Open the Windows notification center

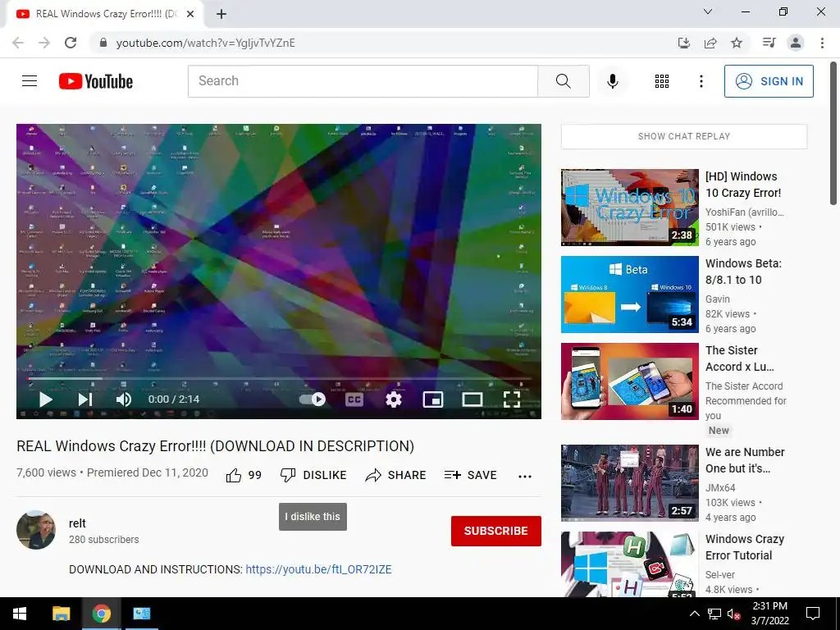[x=813, y=614]
